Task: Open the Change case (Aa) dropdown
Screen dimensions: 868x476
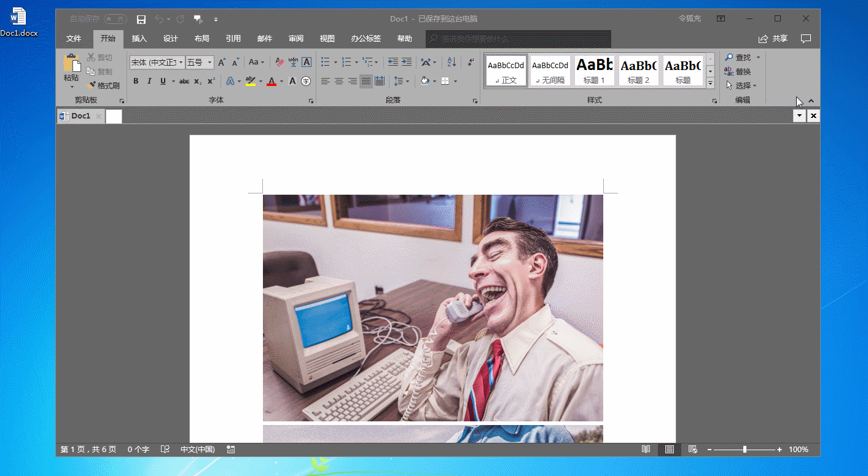Action: [256, 62]
